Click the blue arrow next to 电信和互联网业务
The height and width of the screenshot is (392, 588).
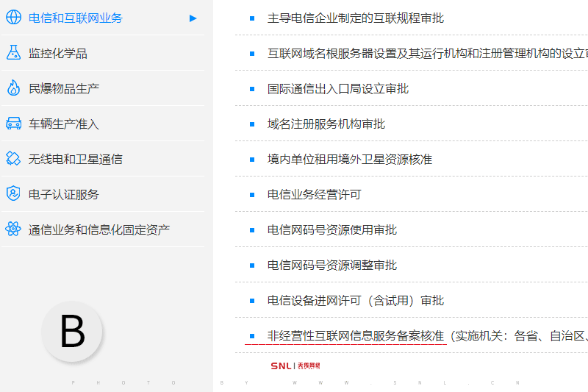[x=193, y=18]
